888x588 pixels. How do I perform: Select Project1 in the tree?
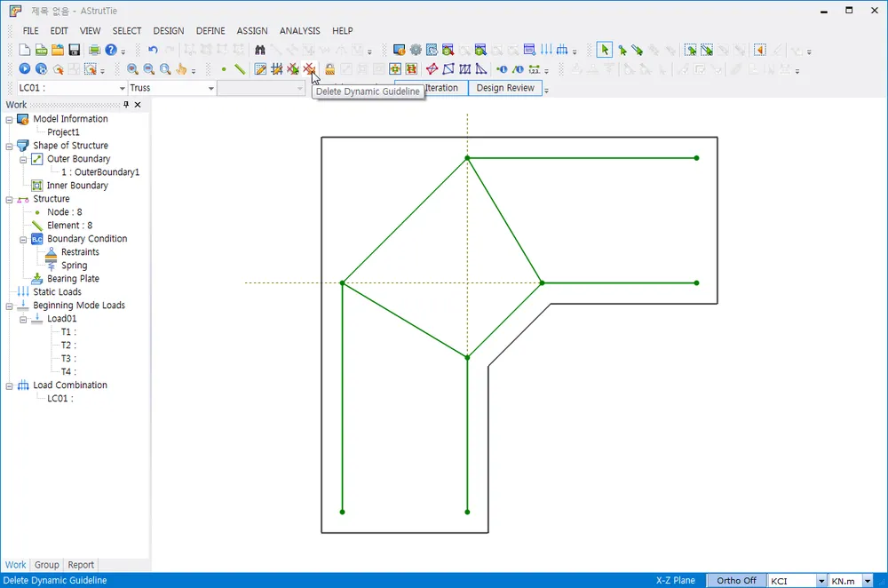[63, 132]
